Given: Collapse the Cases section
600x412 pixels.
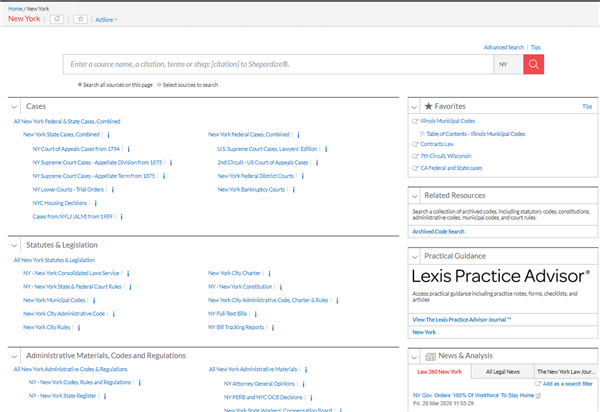Looking at the screenshot, I should click(14, 107).
